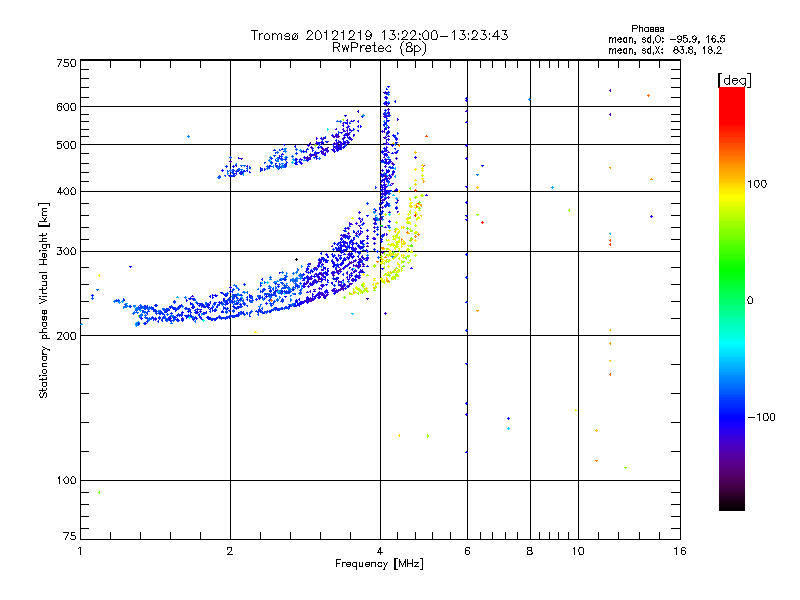
Task: Click the x-axis tick label "16"
Action: tap(680, 551)
